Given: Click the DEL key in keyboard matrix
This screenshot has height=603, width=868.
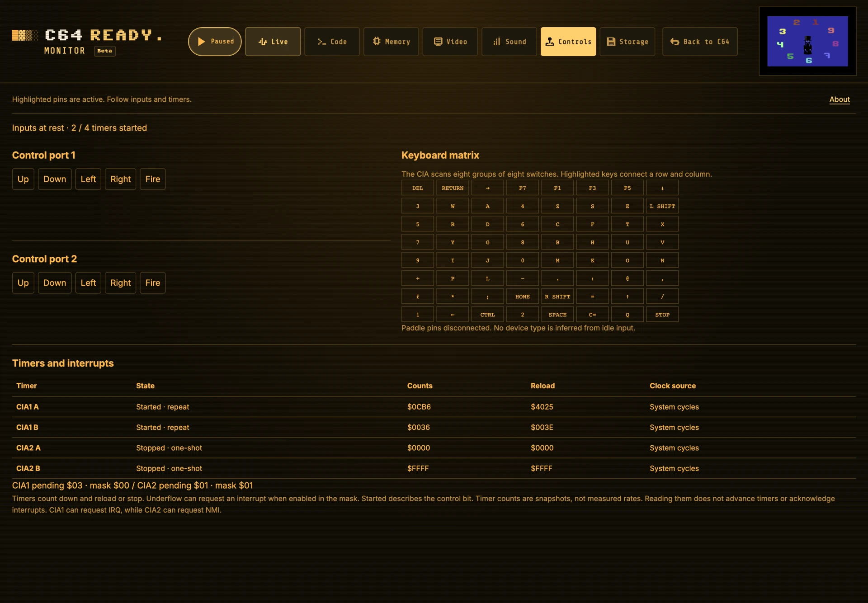Looking at the screenshot, I should coord(418,188).
